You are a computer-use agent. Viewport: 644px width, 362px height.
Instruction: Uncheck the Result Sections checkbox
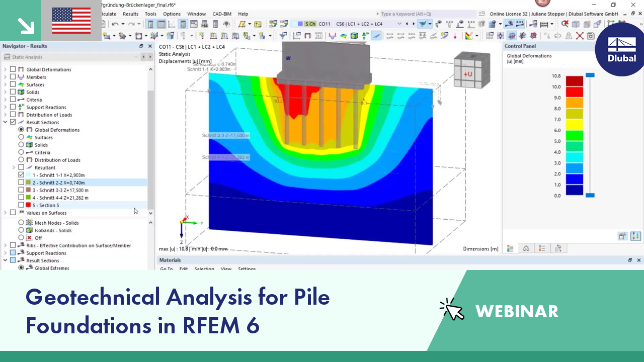(13, 122)
